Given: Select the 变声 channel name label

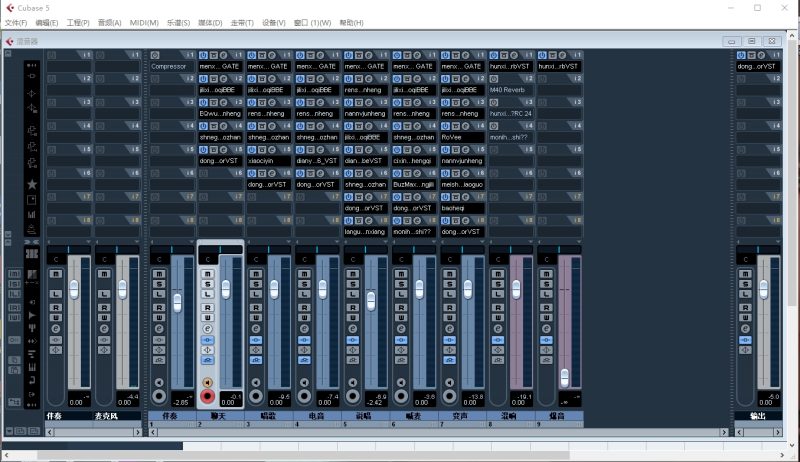Looking at the screenshot, I should tap(460, 416).
